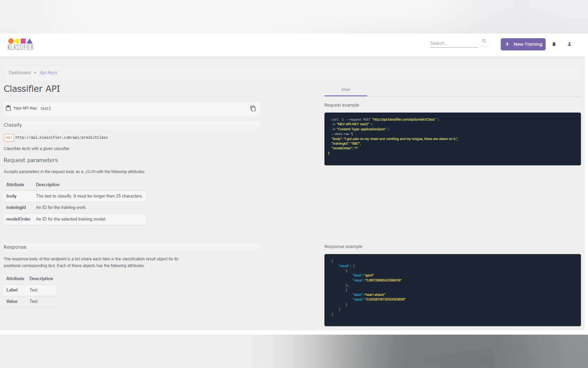Click the Classifier API heading

[x=32, y=89]
